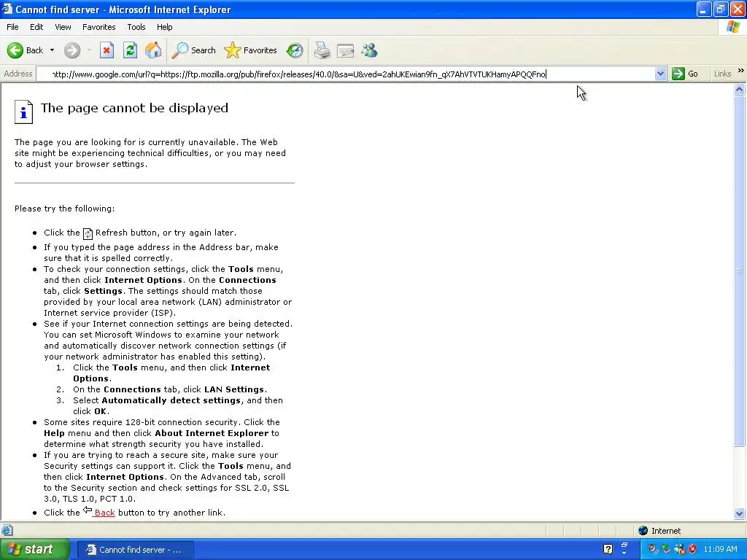Open the Favorites menu
The height and width of the screenshot is (560, 747).
(x=98, y=27)
